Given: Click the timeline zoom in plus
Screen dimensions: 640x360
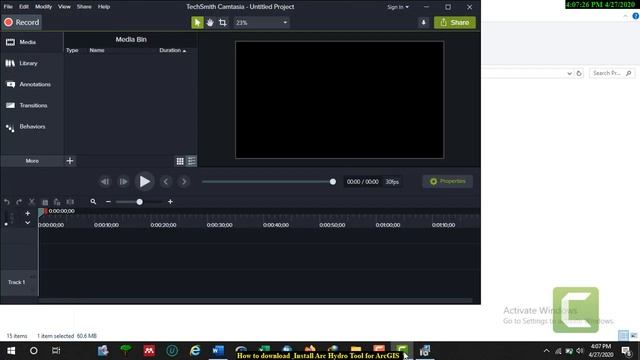Looking at the screenshot, I should (x=170, y=202).
